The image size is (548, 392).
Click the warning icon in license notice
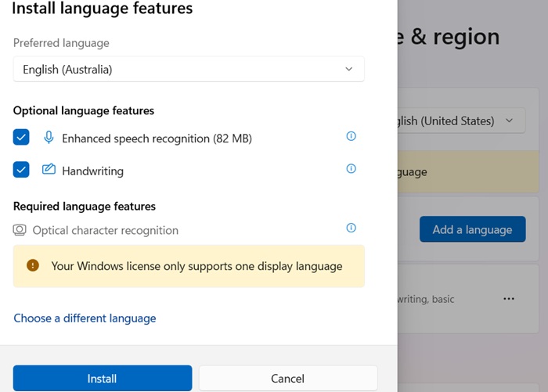tap(33, 265)
